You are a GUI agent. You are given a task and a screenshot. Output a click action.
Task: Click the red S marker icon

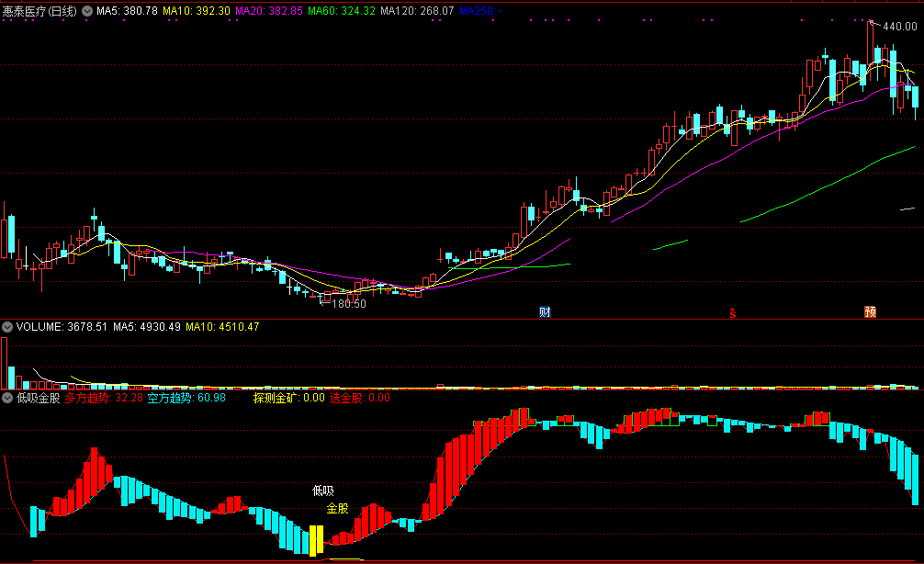[x=732, y=313]
